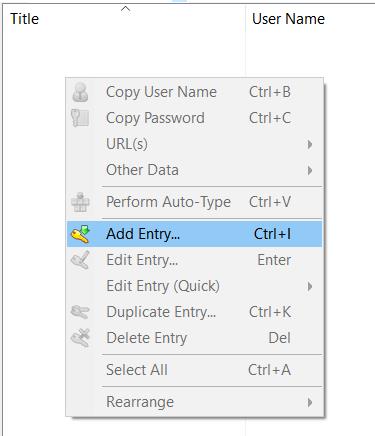Viewport: 375px width, 436px height.
Task: Expand the Other Data submenu arrow
Action: click(x=310, y=170)
